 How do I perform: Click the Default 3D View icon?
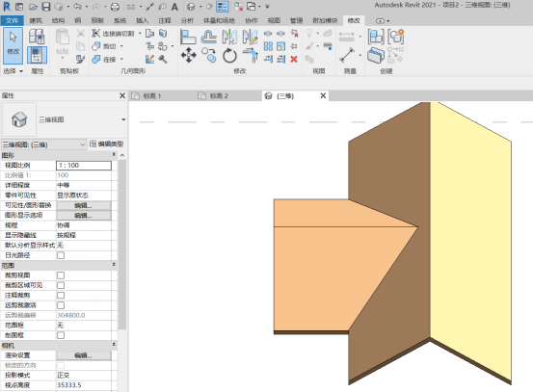point(191,7)
